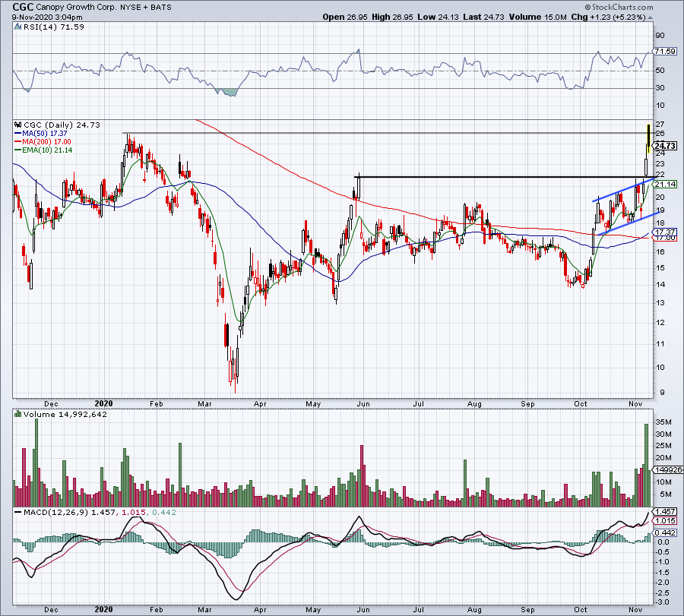
Task: Click the 35M label on volume axis
Action: [x=663, y=422]
